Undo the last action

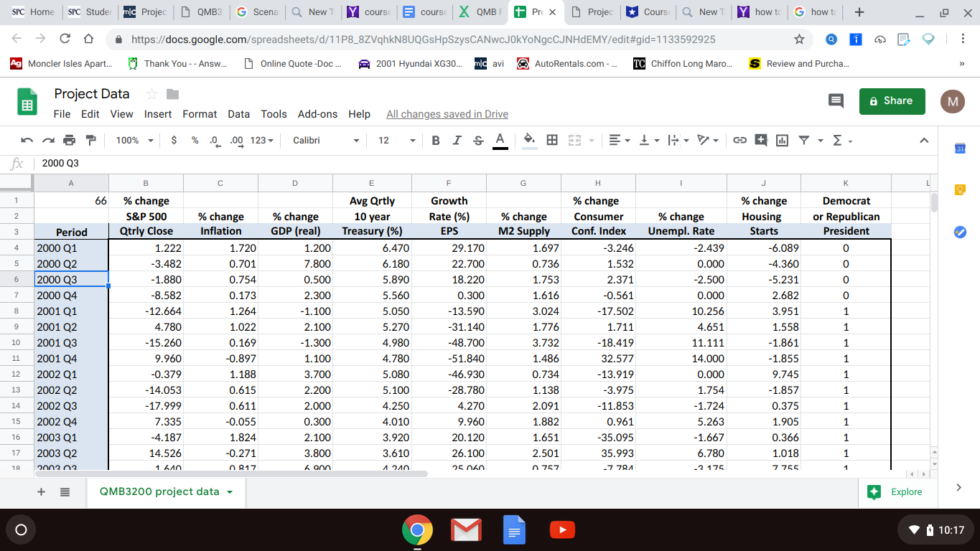tap(27, 141)
